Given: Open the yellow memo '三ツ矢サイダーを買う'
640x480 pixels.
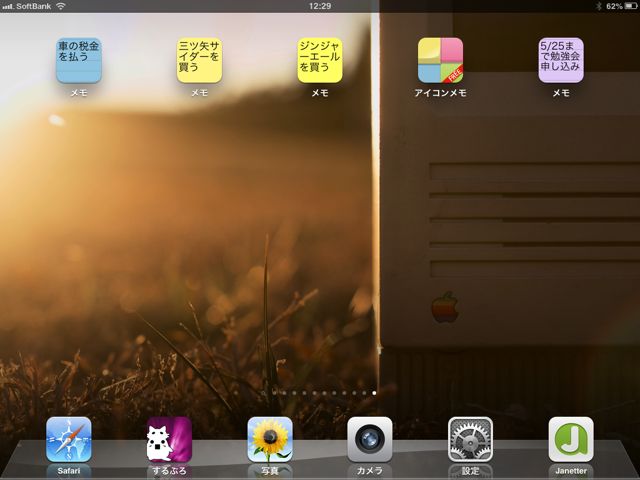Looking at the screenshot, I should 199,60.
